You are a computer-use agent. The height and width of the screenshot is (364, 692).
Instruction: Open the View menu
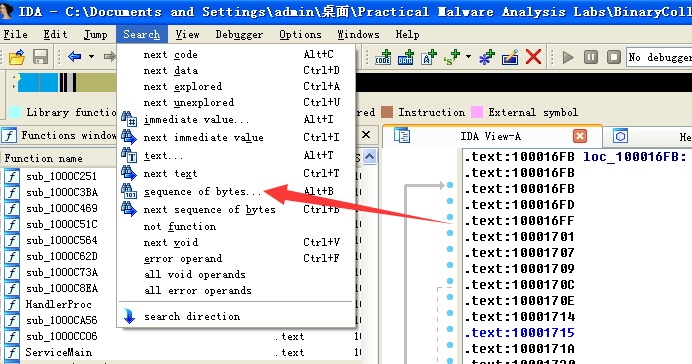pos(187,34)
